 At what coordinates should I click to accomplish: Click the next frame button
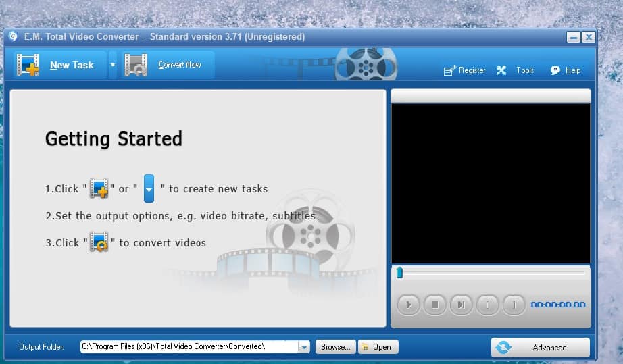tap(461, 305)
